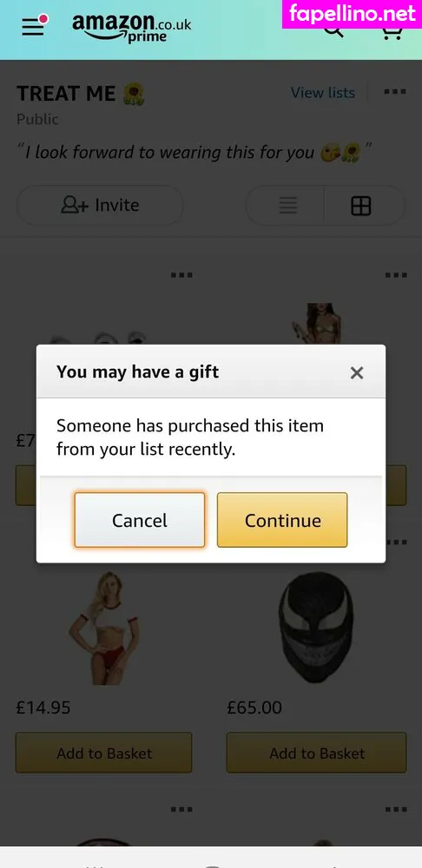This screenshot has width=422, height=868.
Task: Add the £65.00 mask to basket
Action: pos(316,753)
